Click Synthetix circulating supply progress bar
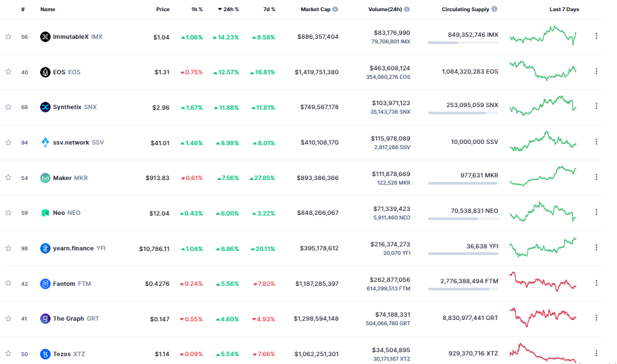Screen dimensions: 617x364 pos(463,113)
